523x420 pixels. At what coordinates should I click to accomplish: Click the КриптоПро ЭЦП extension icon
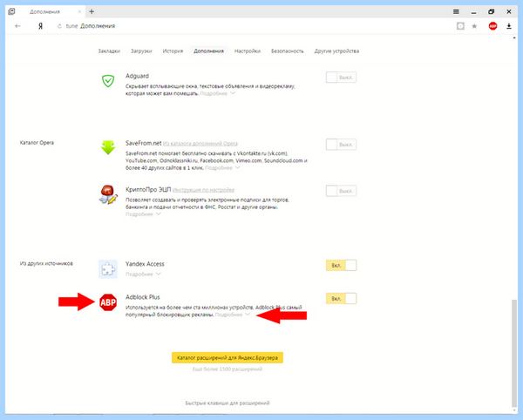pyautogui.click(x=108, y=194)
